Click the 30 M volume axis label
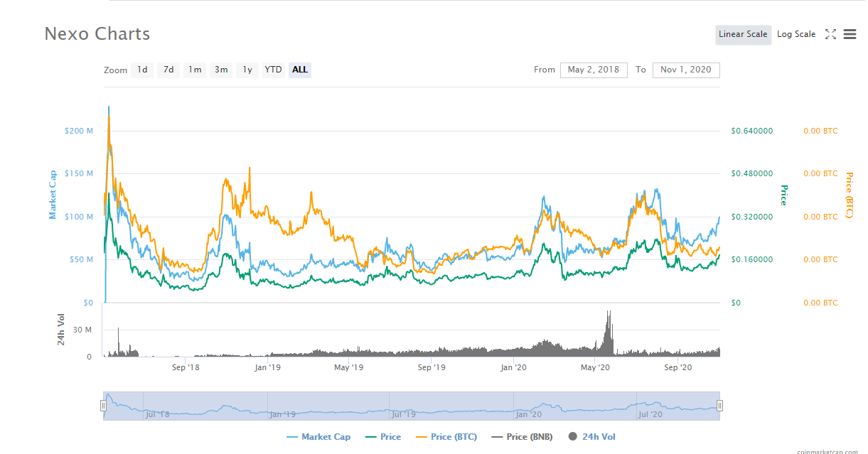The width and height of the screenshot is (868, 454). [x=83, y=330]
